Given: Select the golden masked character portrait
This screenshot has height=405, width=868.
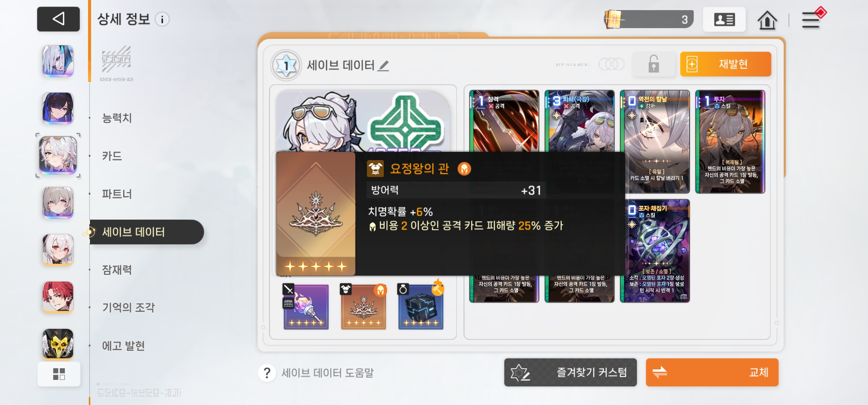Looking at the screenshot, I should coord(58,344).
